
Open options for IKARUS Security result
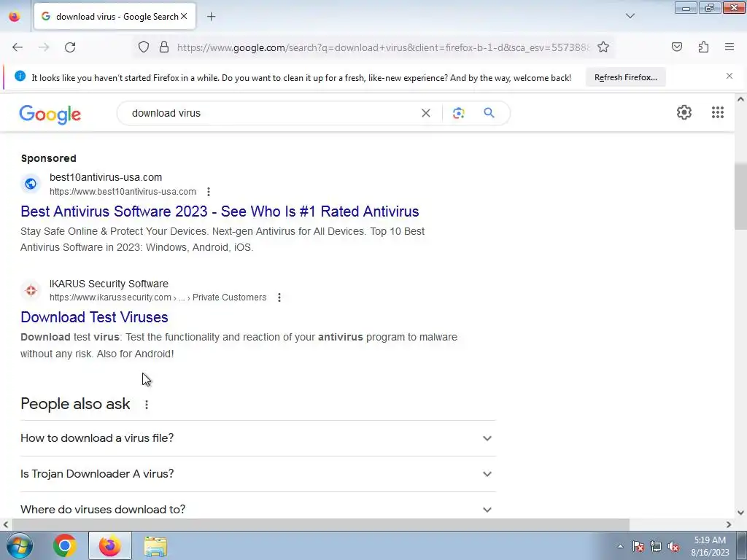[x=279, y=297]
